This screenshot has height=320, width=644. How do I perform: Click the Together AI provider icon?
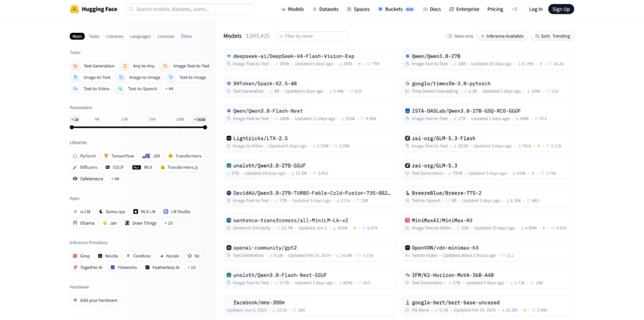click(75, 267)
